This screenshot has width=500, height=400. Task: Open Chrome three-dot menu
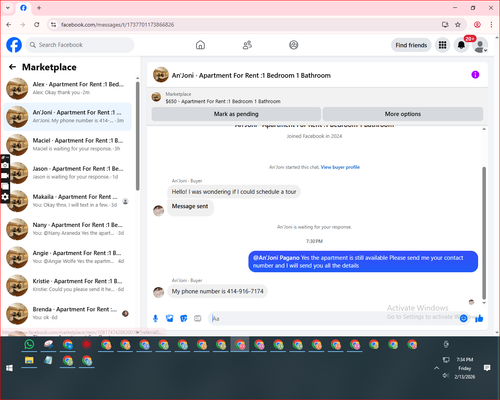click(x=491, y=25)
